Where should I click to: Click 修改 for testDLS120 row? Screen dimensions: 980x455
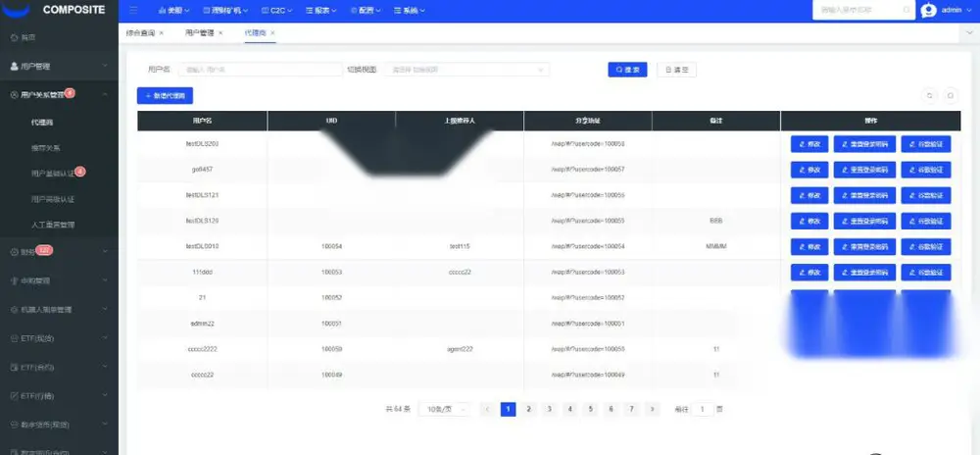pos(809,221)
